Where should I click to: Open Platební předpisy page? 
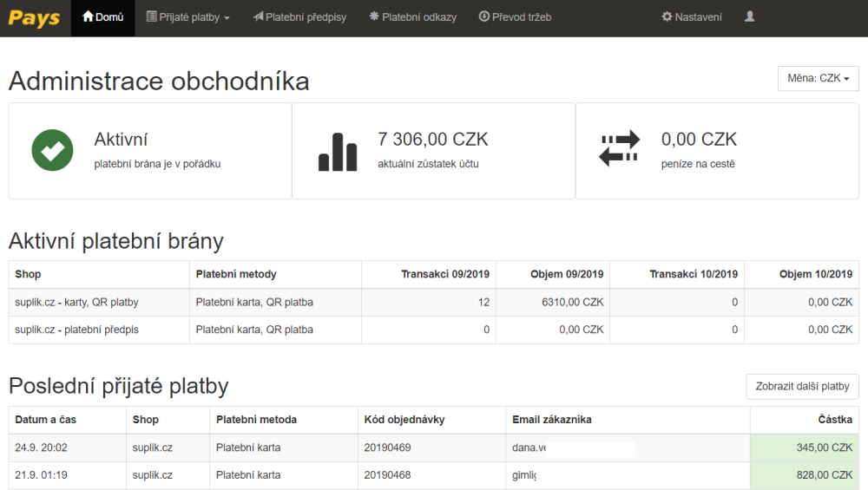click(301, 17)
